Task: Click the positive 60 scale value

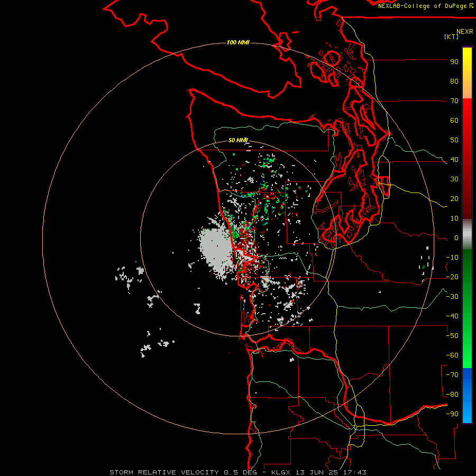Action: [x=454, y=121]
